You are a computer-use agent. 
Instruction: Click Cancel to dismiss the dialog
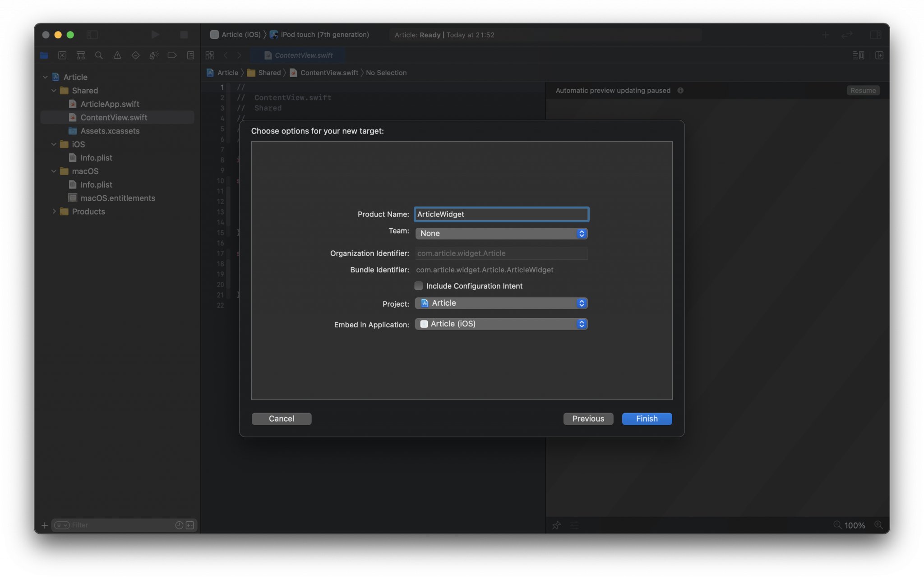281,418
